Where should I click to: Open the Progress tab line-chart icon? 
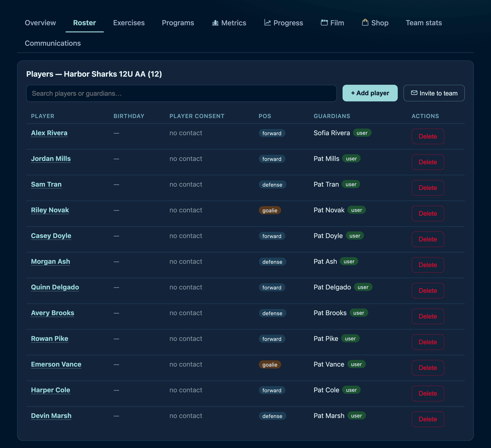coord(267,23)
